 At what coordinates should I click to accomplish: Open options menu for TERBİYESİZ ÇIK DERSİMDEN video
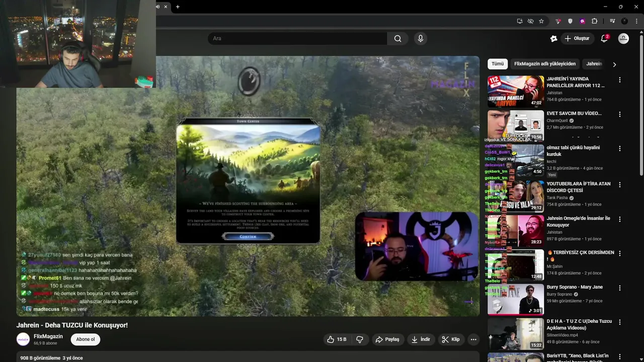pyautogui.click(x=619, y=253)
